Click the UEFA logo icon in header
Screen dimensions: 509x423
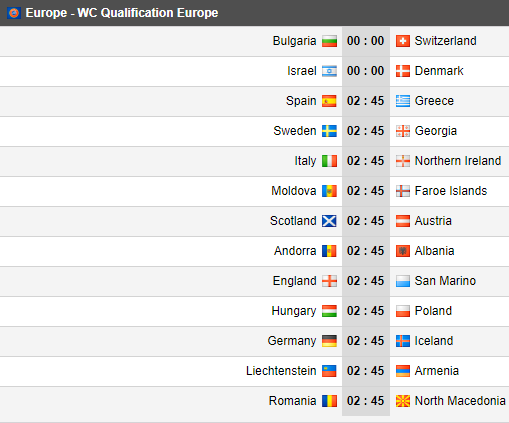point(14,13)
